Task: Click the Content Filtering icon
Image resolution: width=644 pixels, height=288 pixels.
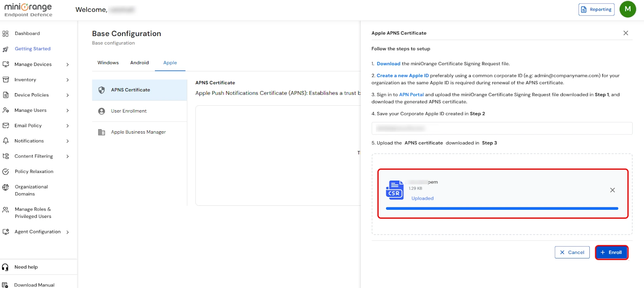Action: (6, 156)
